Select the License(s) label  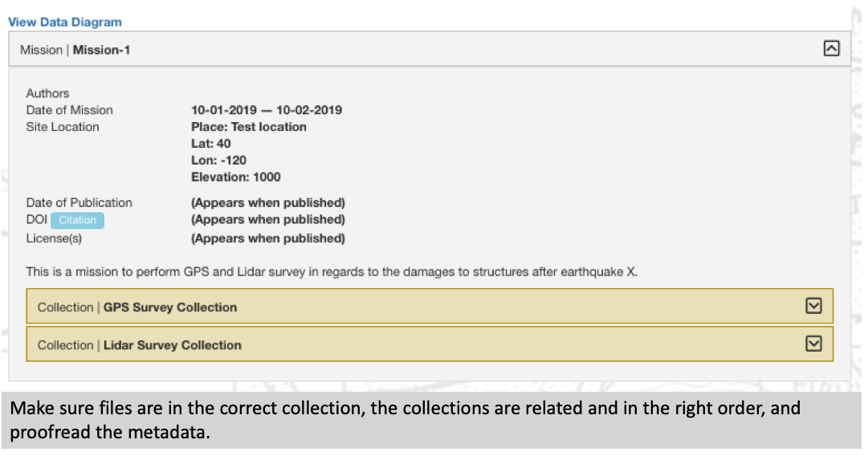(54, 238)
